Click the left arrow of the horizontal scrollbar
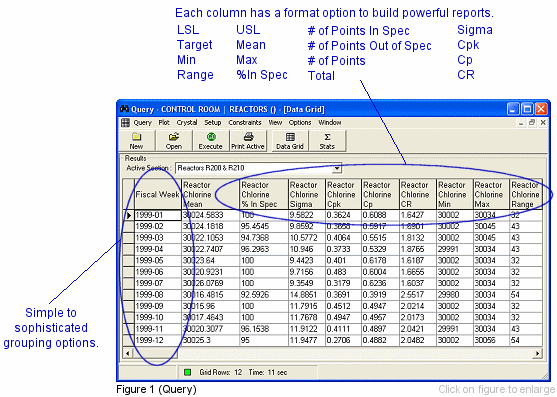 (128, 353)
